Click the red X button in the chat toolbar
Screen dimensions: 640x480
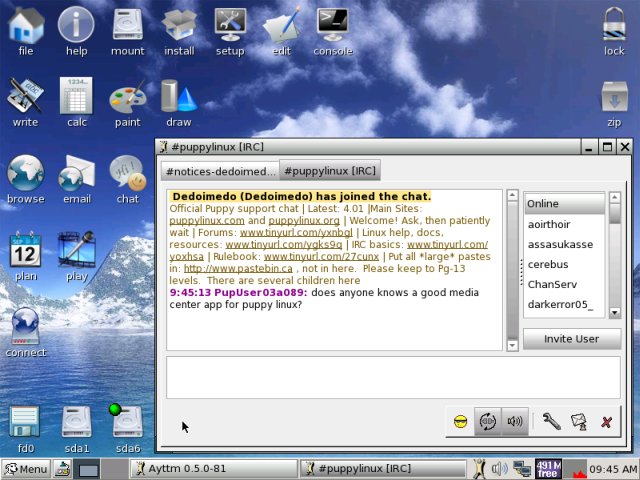[607, 422]
